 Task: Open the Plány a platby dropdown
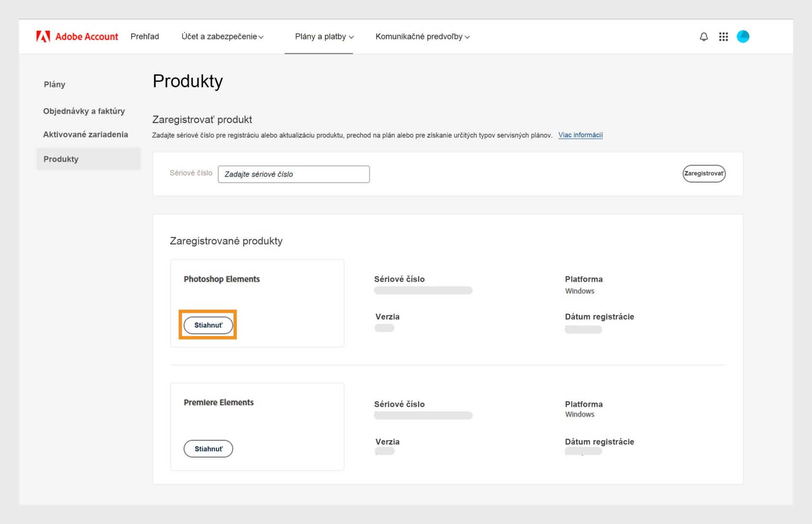(324, 36)
